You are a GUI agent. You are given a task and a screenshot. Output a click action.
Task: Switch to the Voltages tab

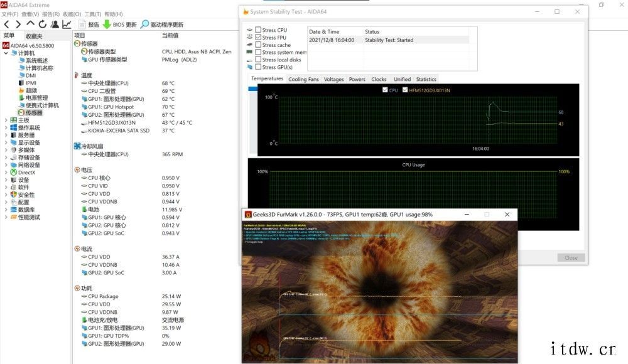[334, 79]
